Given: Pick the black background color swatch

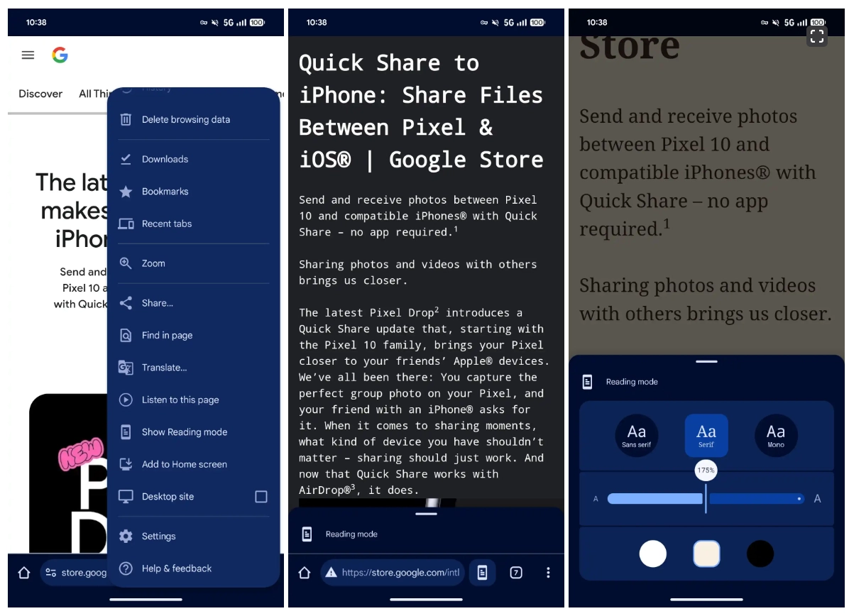Looking at the screenshot, I should [760, 554].
